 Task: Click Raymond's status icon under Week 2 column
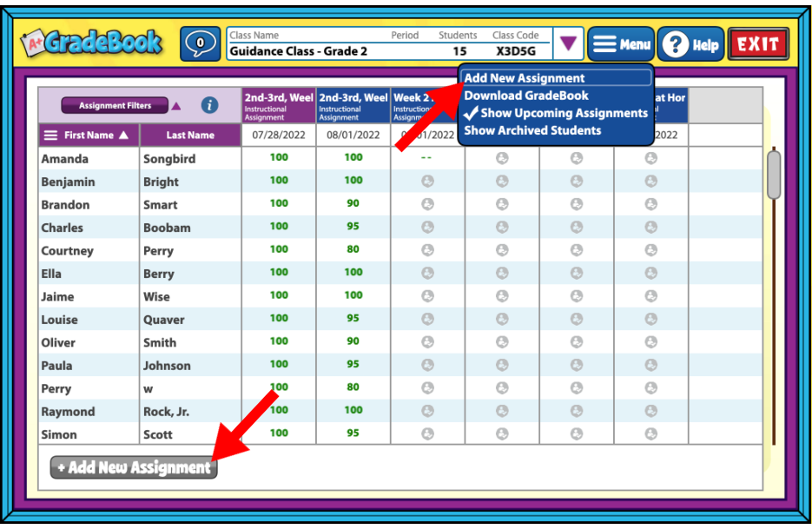coord(427,410)
